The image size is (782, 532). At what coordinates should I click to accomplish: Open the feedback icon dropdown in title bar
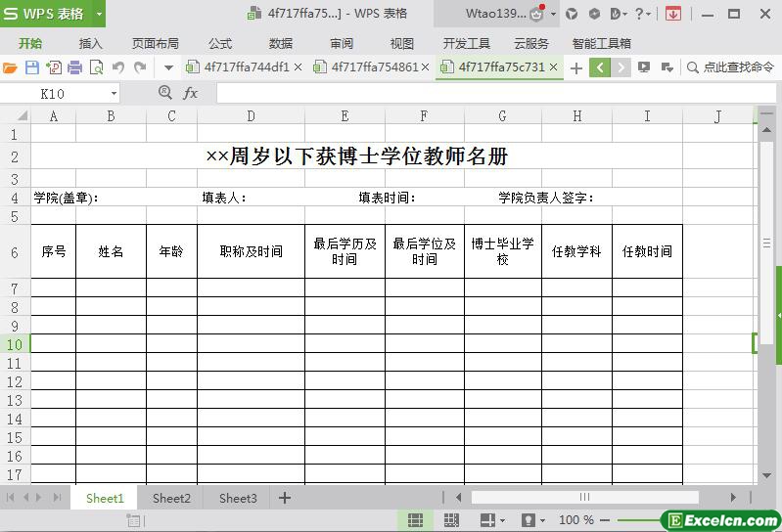[619, 14]
